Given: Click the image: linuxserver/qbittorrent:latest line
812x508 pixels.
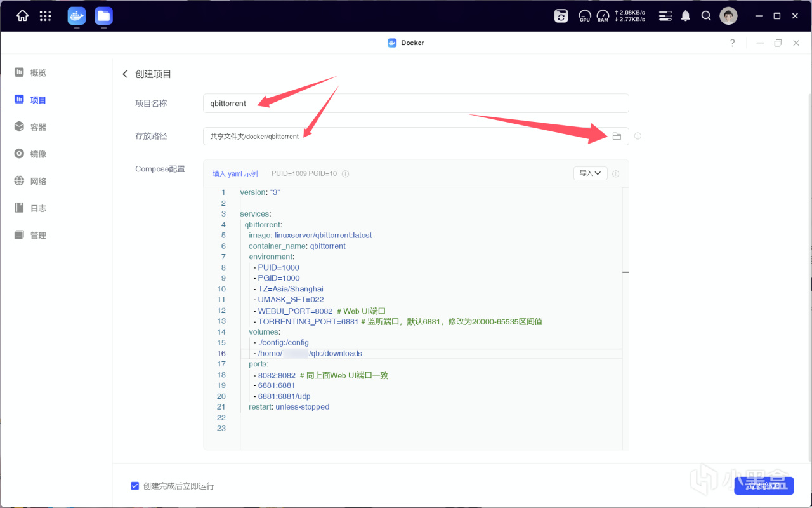Looking at the screenshot, I should (310, 235).
